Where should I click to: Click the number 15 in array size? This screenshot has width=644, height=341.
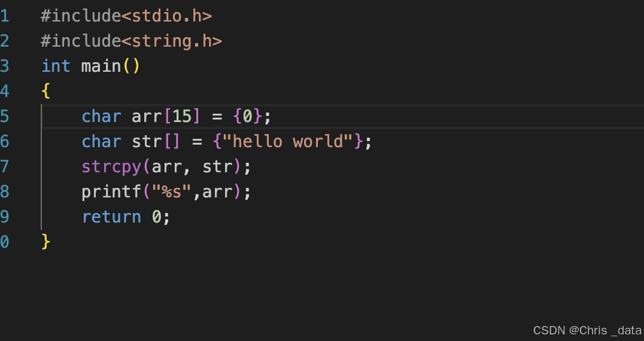(182, 117)
